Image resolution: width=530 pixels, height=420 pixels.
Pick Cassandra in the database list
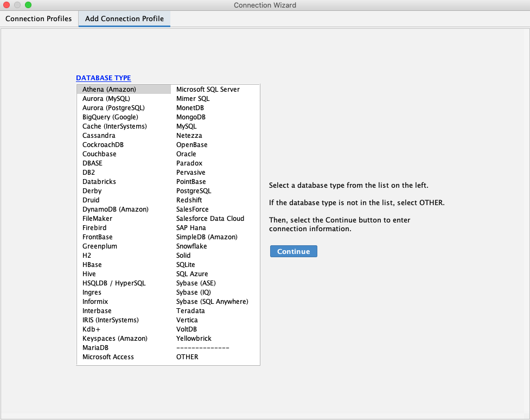[99, 136]
